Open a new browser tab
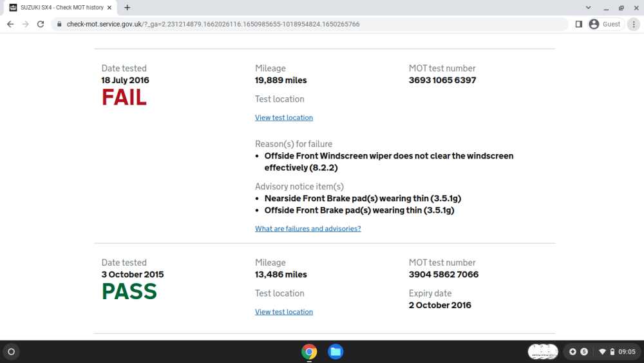The width and height of the screenshot is (644, 363). [128, 7]
